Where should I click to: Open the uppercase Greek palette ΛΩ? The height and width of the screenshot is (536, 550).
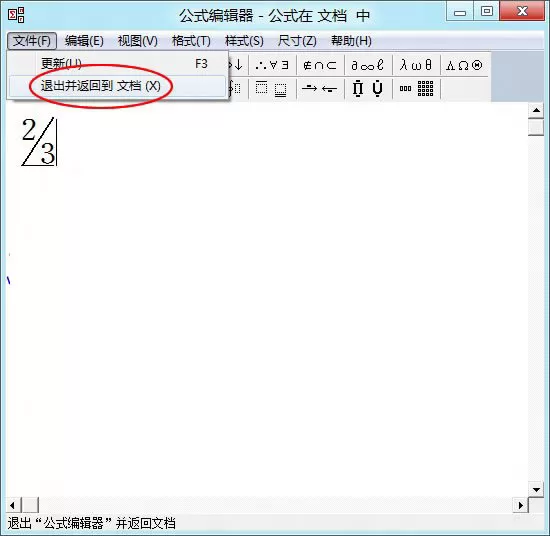click(464, 65)
